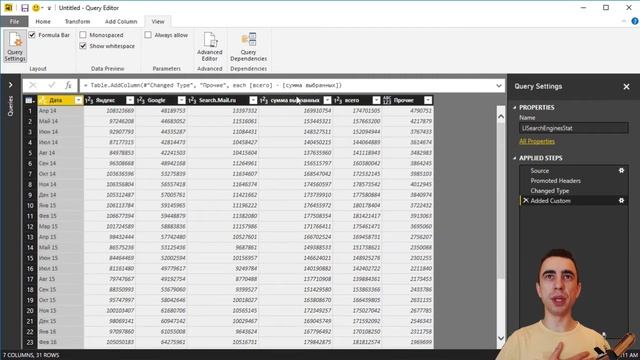Click the vertical scrollbar down arrow
Viewport: 640px width, 360px height.
(501, 338)
